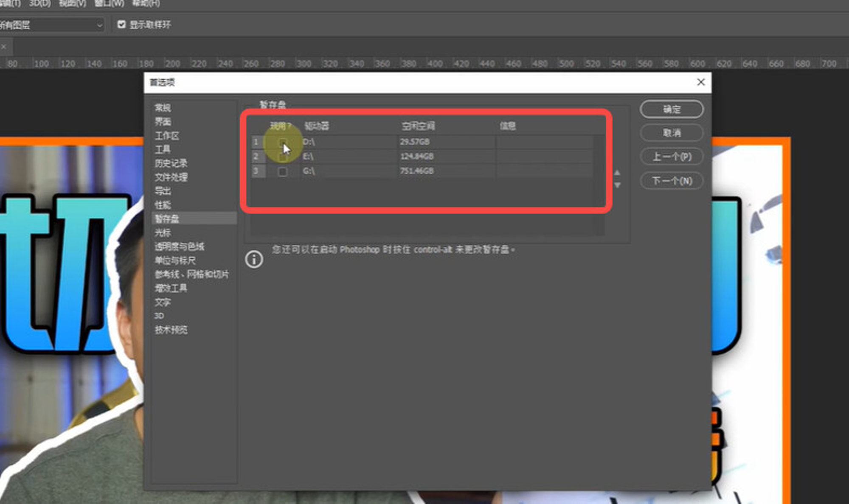Open the 透明度与色域 preferences category
This screenshot has width=849, height=504.
point(179,246)
